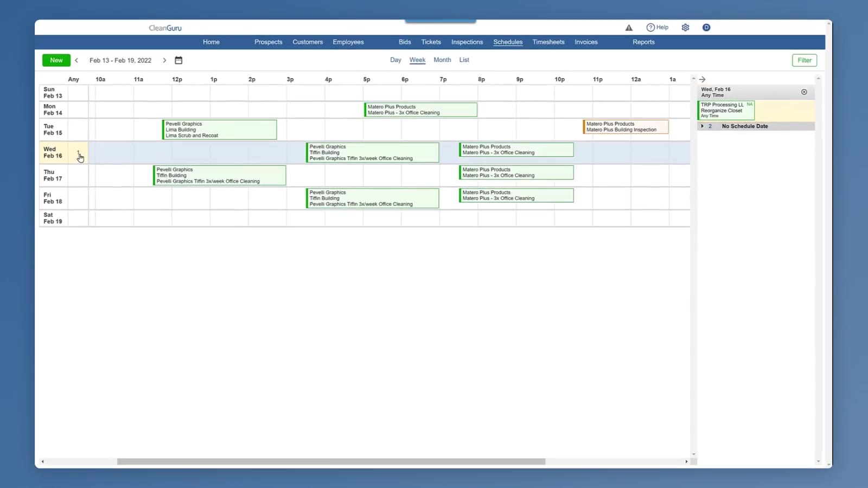This screenshot has width=868, height=488.
Task: Expand the No Schedule Date group
Action: (x=702, y=126)
